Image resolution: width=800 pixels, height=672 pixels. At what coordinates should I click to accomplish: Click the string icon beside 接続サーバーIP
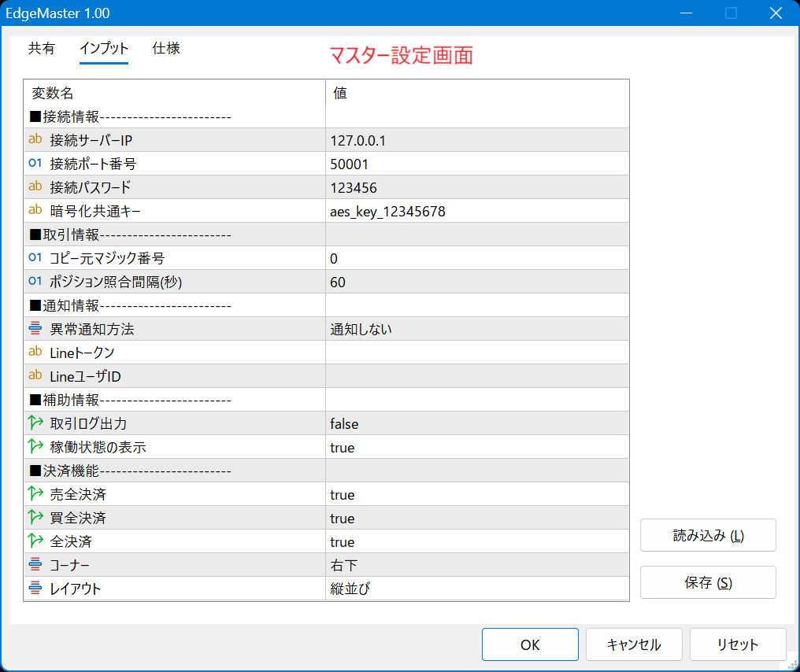coord(35,139)
